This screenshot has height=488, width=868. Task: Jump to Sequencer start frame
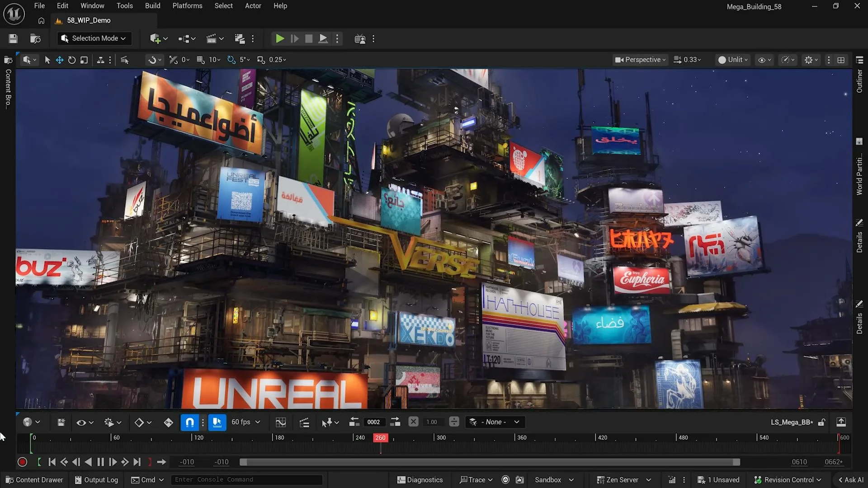(x=52, y=462)
